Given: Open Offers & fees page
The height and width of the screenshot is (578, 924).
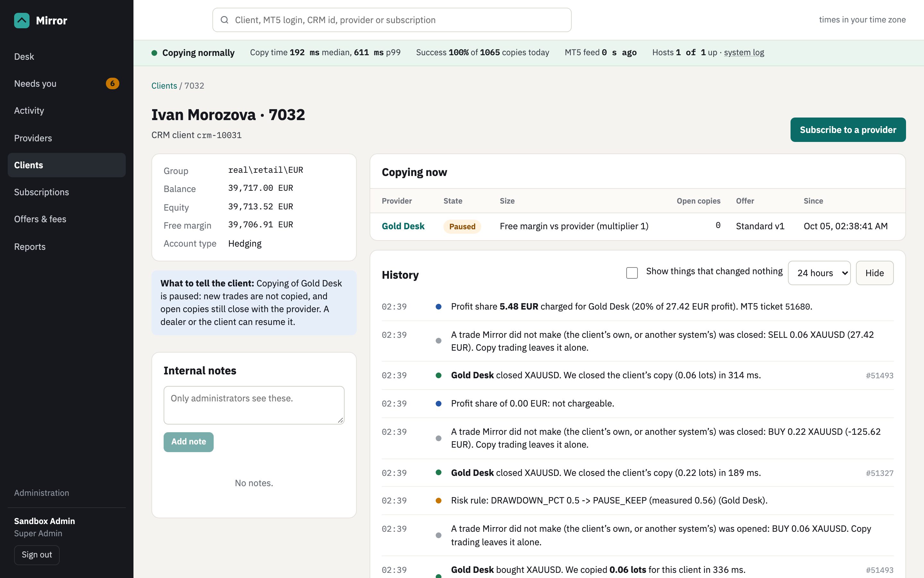Looking at the screenshot, I should 67,219.
